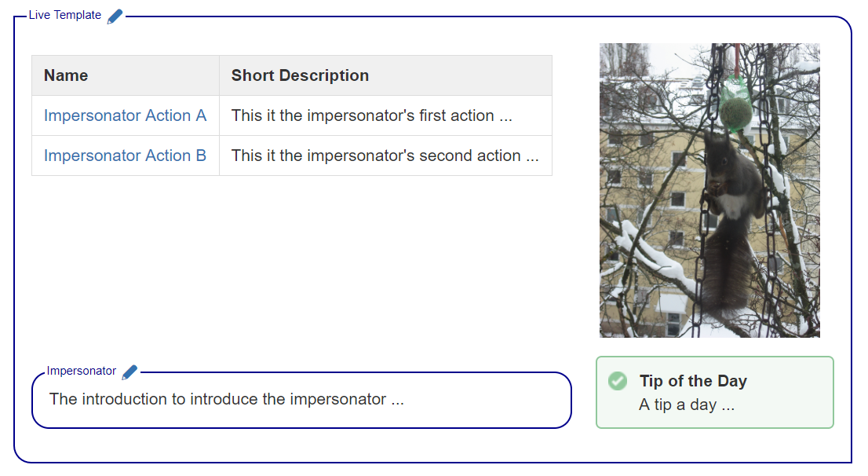868x476 pixels.
Task: Click the impersonator introduction text
Action: coord(226,399)
